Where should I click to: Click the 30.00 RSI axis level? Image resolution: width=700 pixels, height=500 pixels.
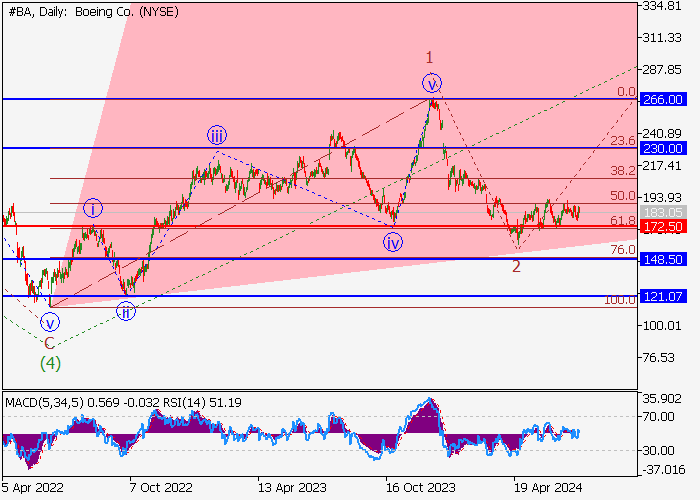[658, 450]
